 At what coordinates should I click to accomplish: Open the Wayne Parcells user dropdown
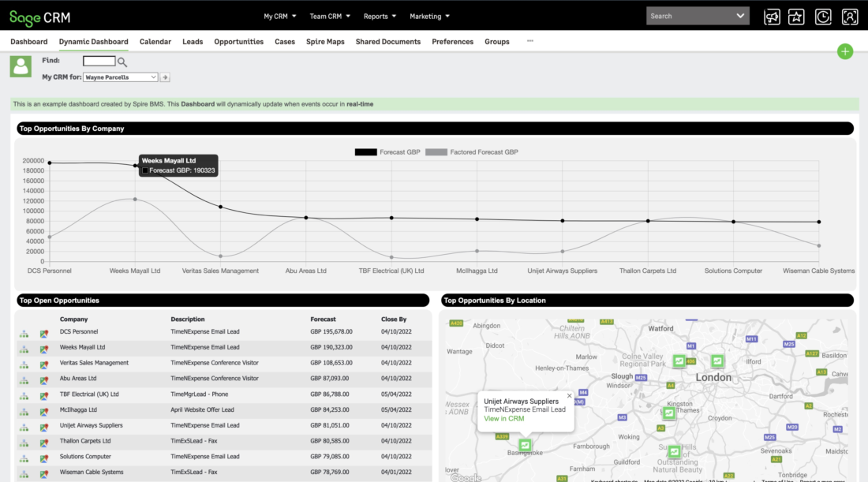click(121, 77)
